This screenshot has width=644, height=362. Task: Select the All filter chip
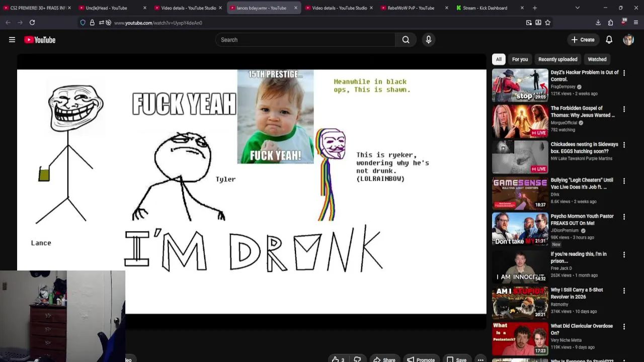pos(499,59)
